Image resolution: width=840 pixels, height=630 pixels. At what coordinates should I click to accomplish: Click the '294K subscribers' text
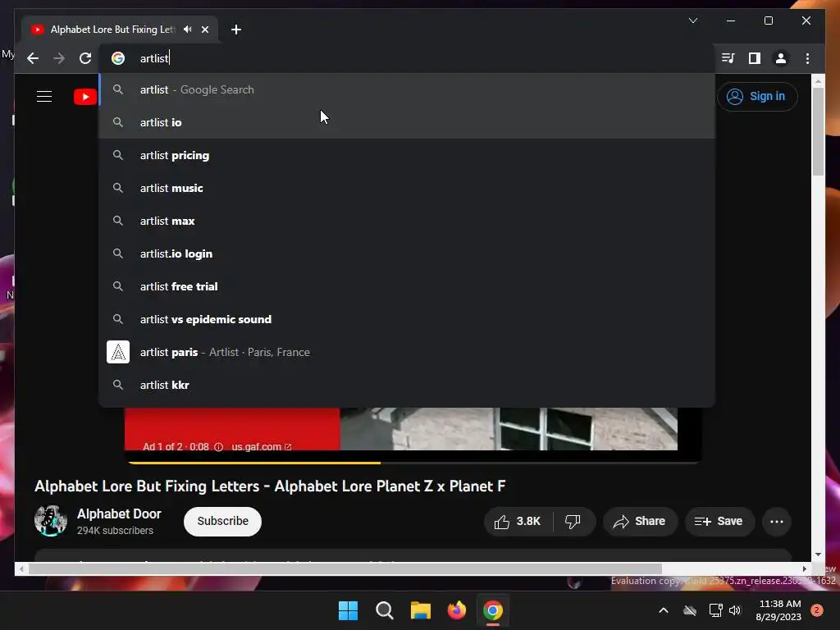click(115, 531)
